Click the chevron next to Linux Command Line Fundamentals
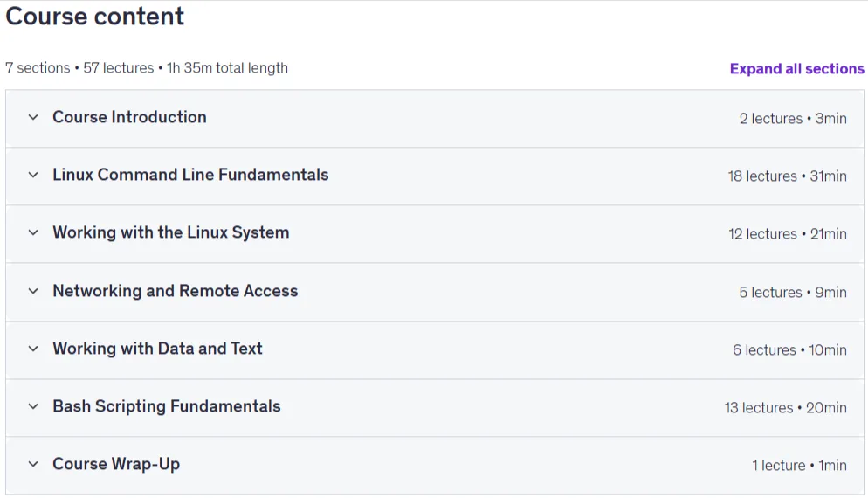Viewport: 868px width, 498px height. 33,175
